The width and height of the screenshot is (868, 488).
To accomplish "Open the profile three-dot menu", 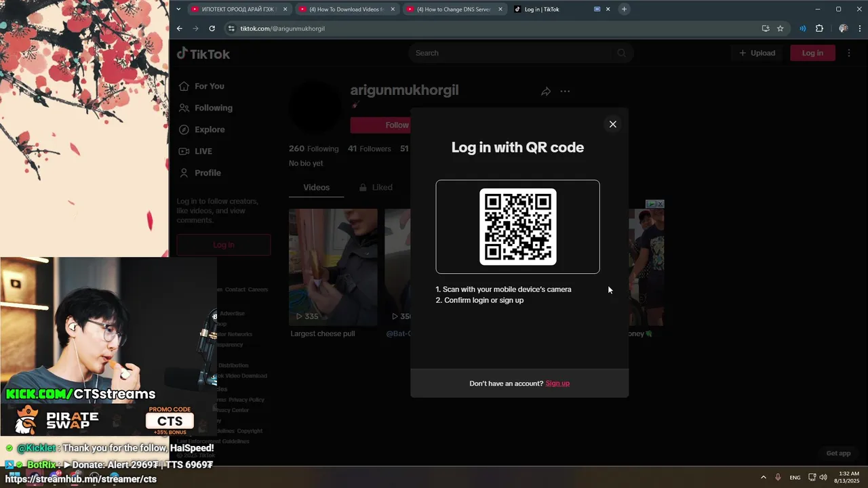I will pyautogui.click(x=565, y=91).
